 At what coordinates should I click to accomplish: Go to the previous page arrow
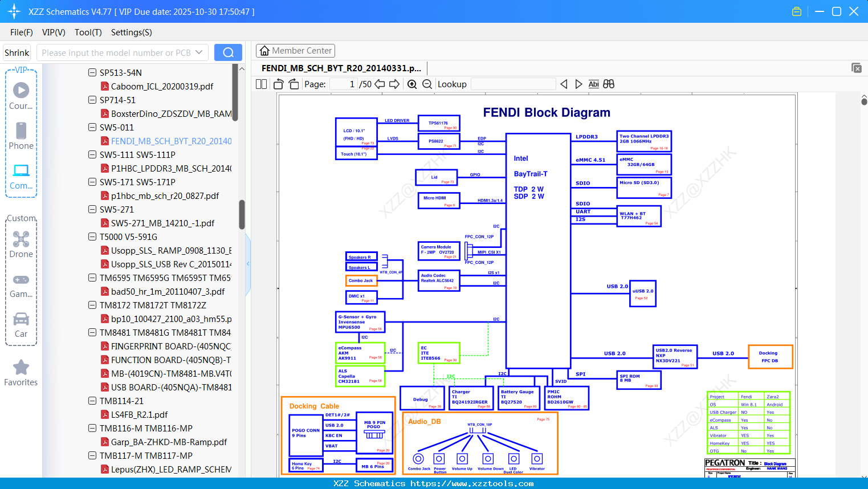[x=380, y=84]
